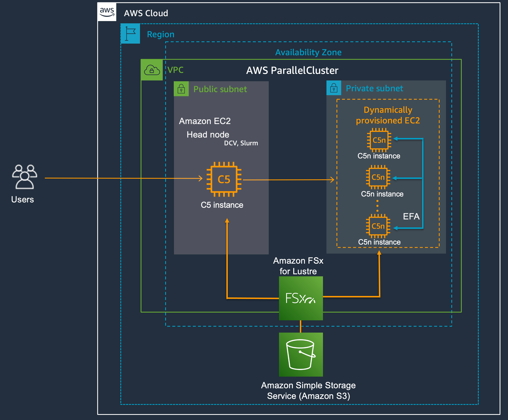Click 'Amazon FSx for Lustre' label
Viewport: 508px width, 420px height.
(298, 266)
